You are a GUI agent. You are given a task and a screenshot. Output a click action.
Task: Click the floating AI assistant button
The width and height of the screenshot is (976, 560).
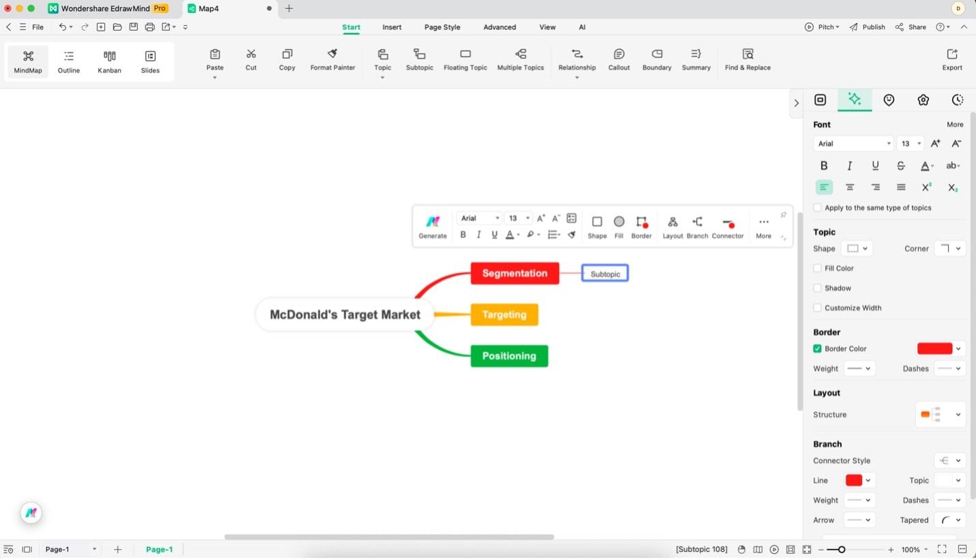[x=31, y=513]
